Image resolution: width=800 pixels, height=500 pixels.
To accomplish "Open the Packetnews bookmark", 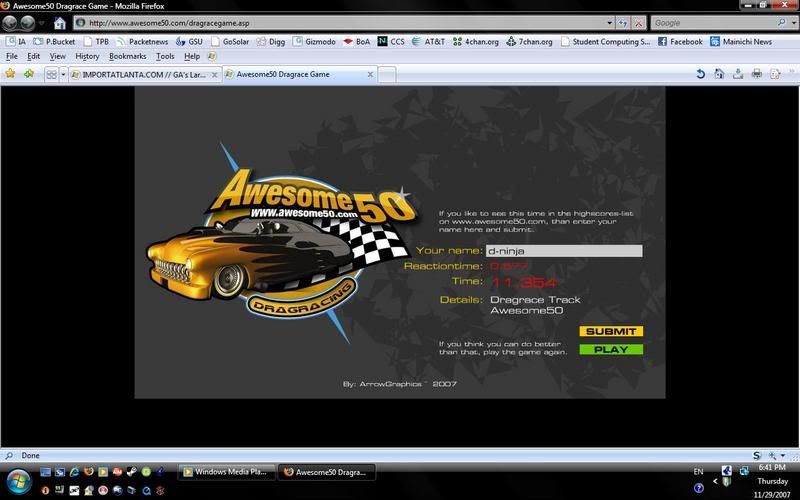I will pyautogui.click(x=142, y=41).
